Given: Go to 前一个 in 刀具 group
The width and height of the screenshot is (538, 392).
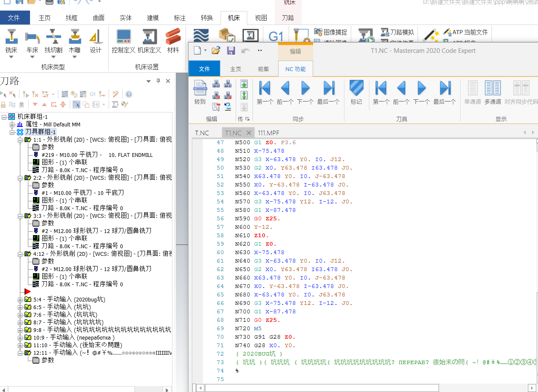Looking at the screenshot, I should click(401, 93).
